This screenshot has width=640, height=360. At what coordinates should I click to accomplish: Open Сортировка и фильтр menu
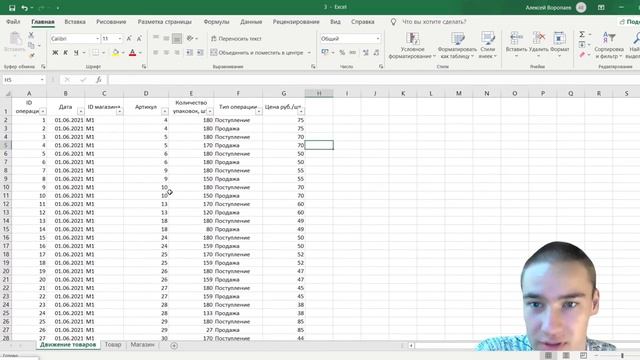pyautogui.click(x=608, y=45)
